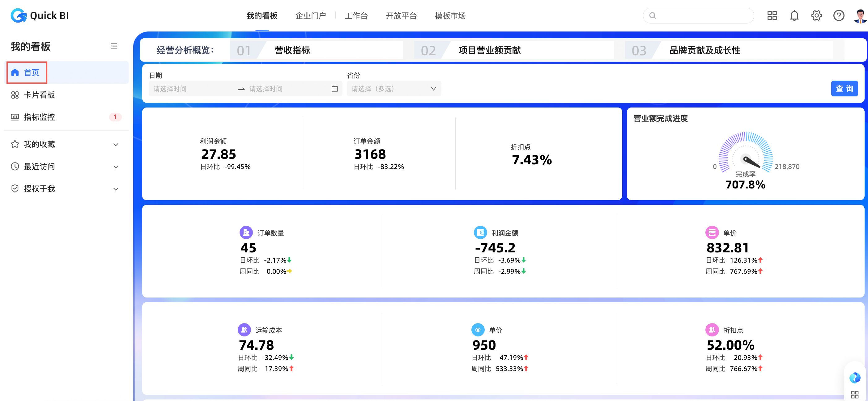Open the 省份 multi-select dropdown
The height and width of the screenshot is (401, 868).
pyautogui.click(x=394, y=89)
